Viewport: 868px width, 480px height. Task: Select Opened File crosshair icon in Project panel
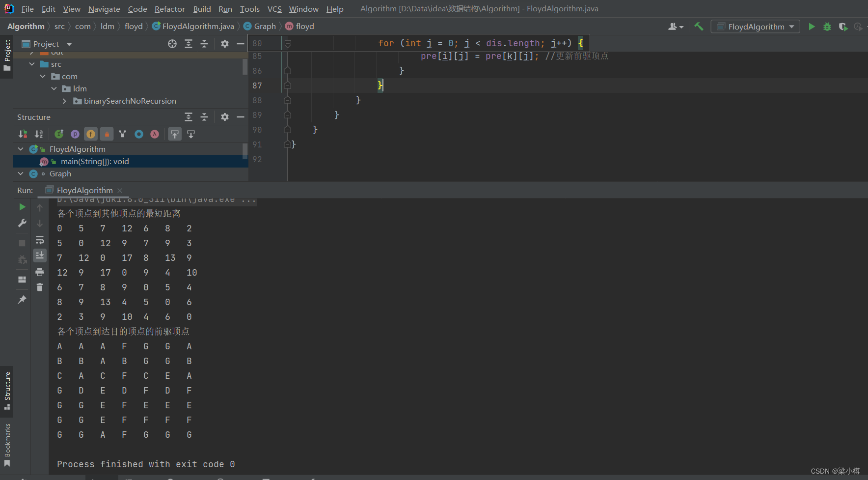(x=172, y=44)
